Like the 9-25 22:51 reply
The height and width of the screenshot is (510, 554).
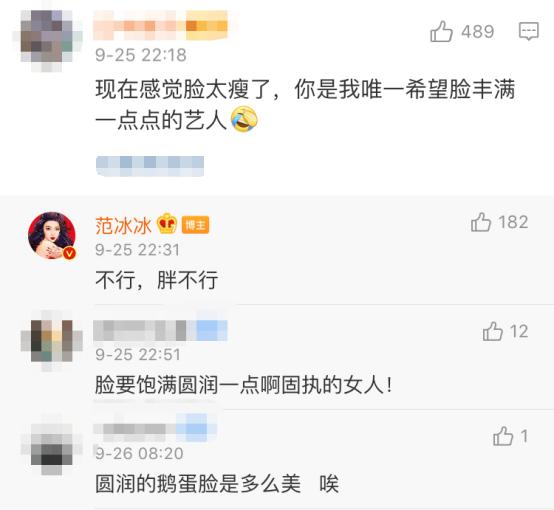(493, 331)
